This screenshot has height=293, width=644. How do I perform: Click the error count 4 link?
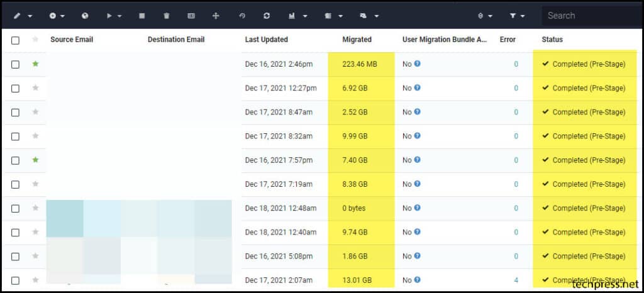[516, 280]
